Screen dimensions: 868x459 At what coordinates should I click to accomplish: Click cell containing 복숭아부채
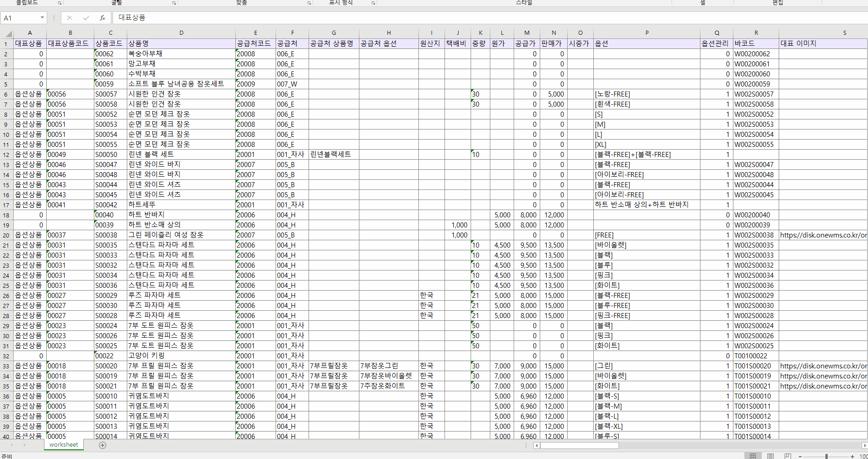click(181, 54)
